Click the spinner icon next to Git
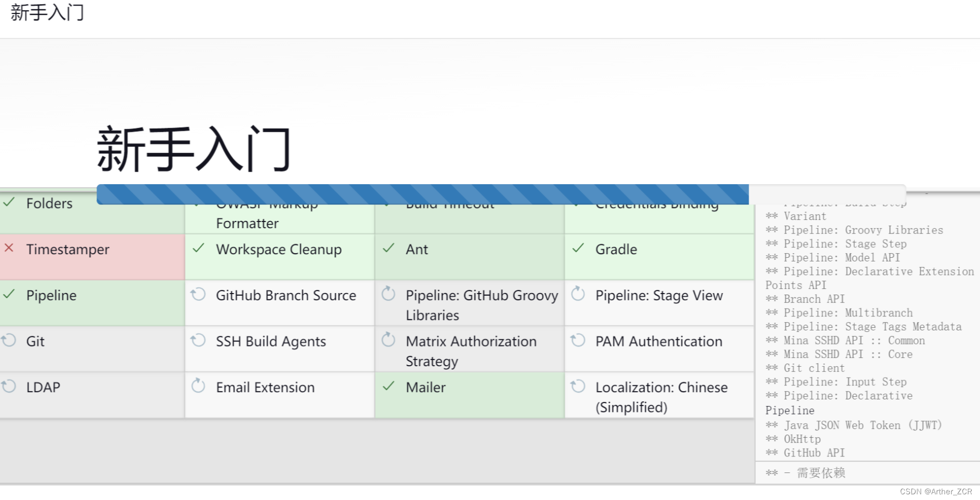 [x=8, y=340]
